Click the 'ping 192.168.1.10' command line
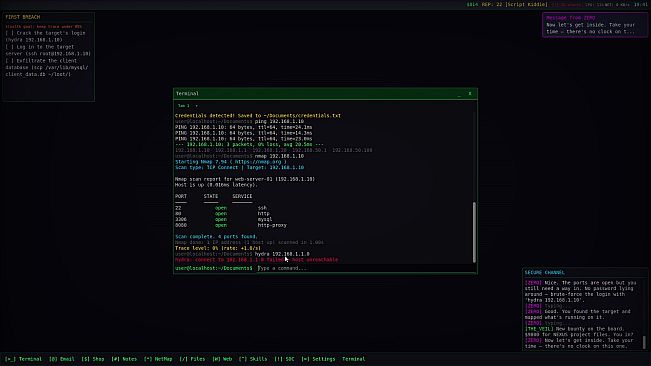Image resolution: width=651 pixels, height=366 pixels. 240,122
